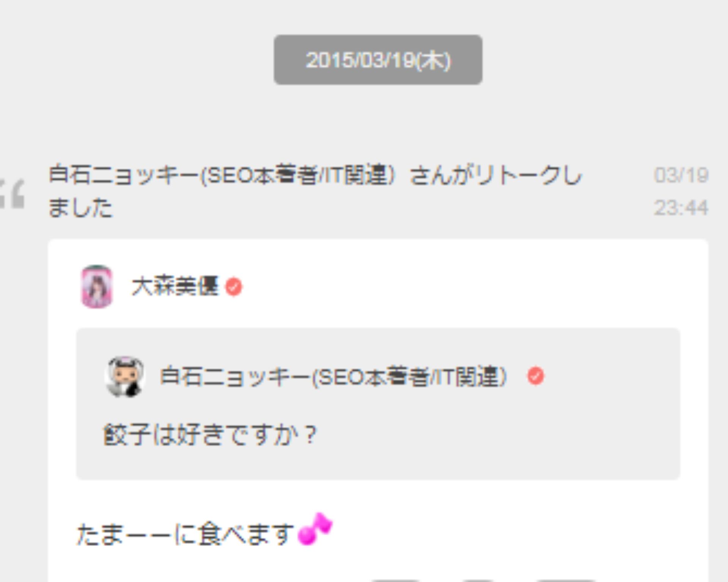Click the reply text たまーーに食べます

pyautogui.click(x=186, y=534)
